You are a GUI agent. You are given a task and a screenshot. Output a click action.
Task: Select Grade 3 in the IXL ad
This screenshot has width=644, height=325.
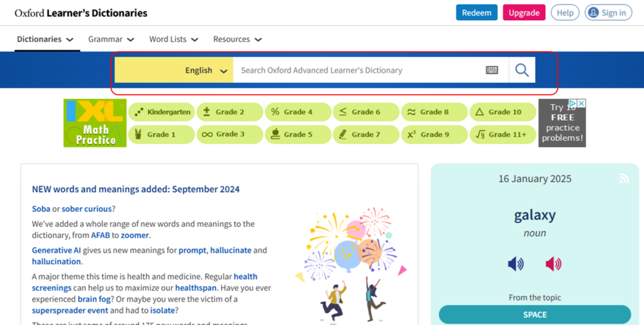230,134
